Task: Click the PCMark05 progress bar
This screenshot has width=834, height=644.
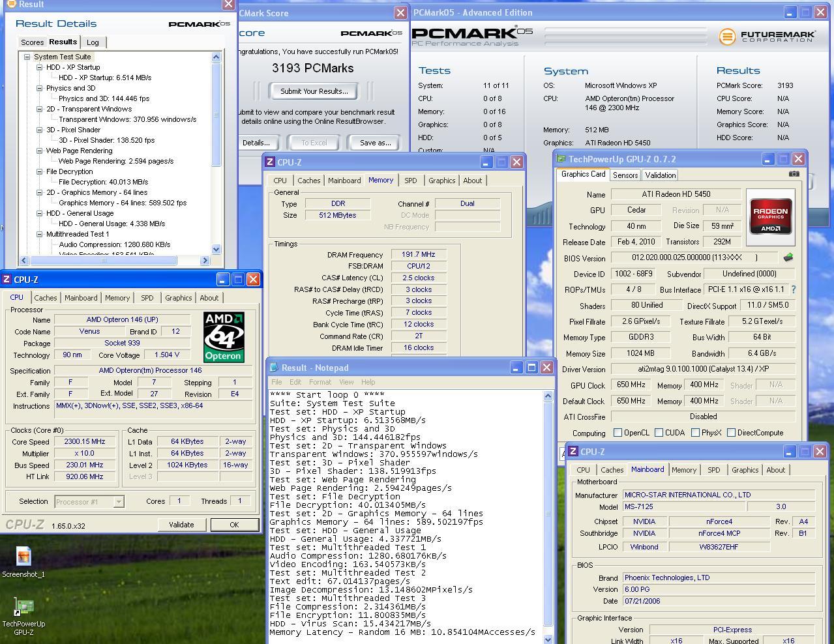Action: 625,37
